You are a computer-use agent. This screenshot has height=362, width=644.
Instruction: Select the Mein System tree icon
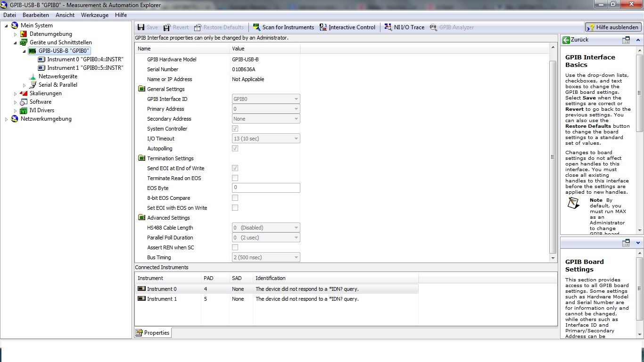(15, 25)
